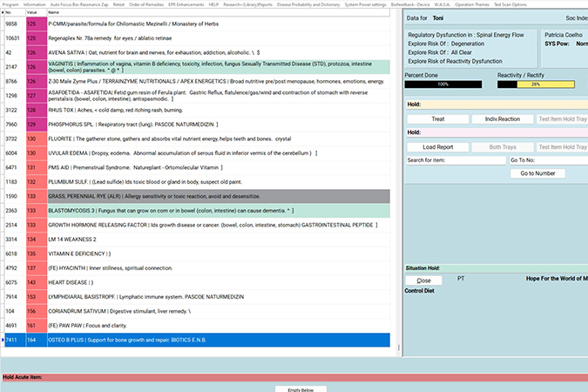Click the Close button
Viewport: 588px width, 392px height.
click(x=424, y=280)
